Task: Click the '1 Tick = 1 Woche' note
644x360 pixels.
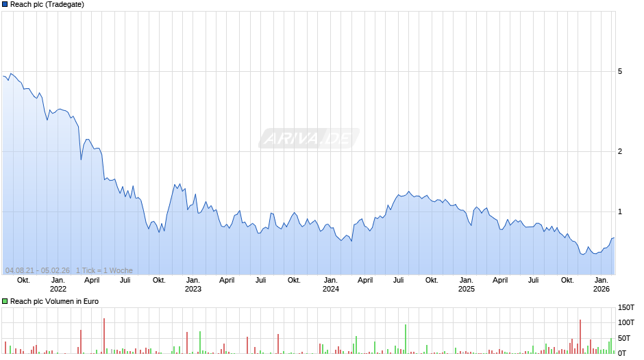Action: [104, 270]
